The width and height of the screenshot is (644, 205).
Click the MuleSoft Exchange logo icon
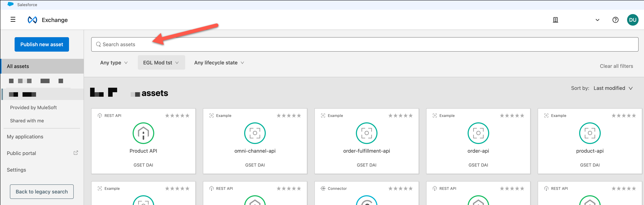(x=32, y=20)
